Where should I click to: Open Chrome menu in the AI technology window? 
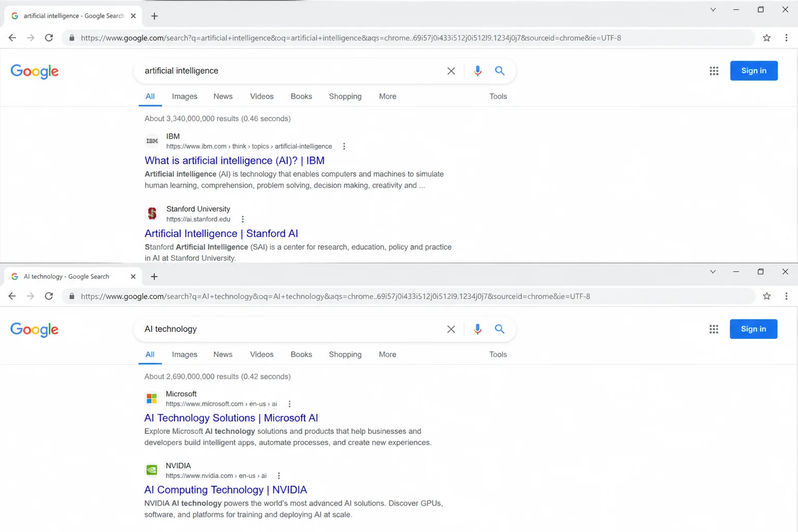786,296
